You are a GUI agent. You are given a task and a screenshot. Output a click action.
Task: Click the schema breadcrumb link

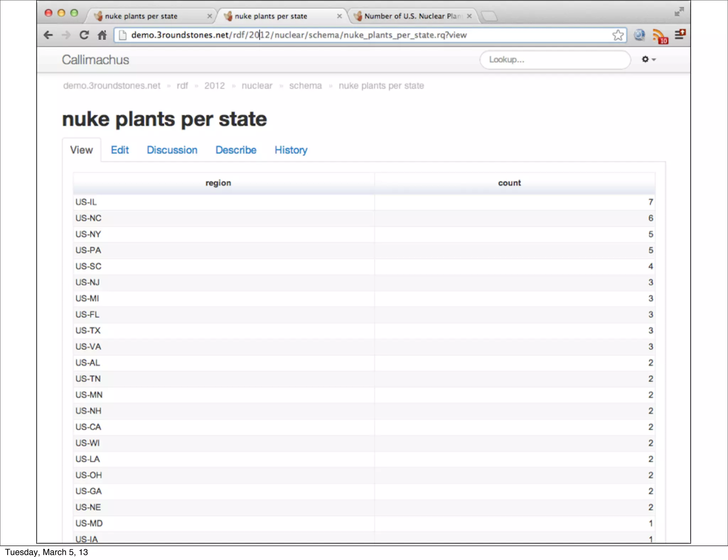click(x=305, y=86)
